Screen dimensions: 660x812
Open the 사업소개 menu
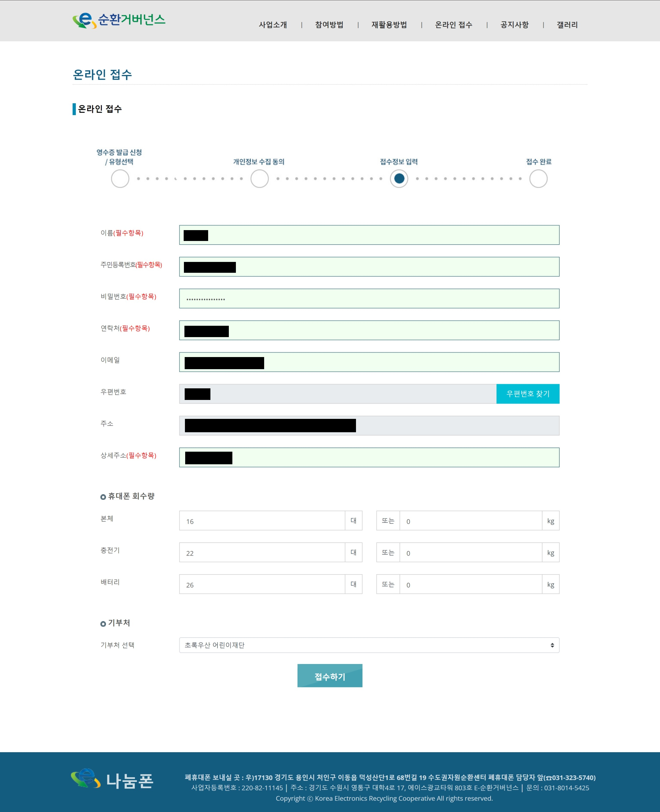click(272, 25)
